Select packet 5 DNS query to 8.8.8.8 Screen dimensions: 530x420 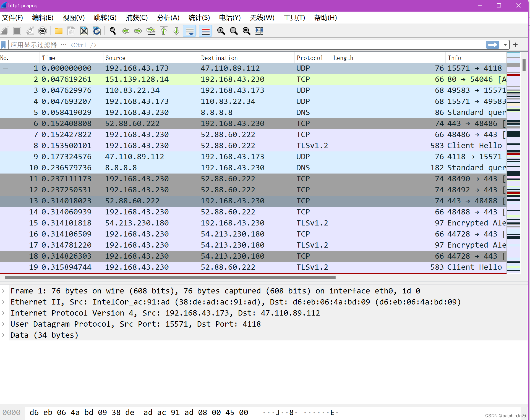pyautogui.click(x=253, y=112)
